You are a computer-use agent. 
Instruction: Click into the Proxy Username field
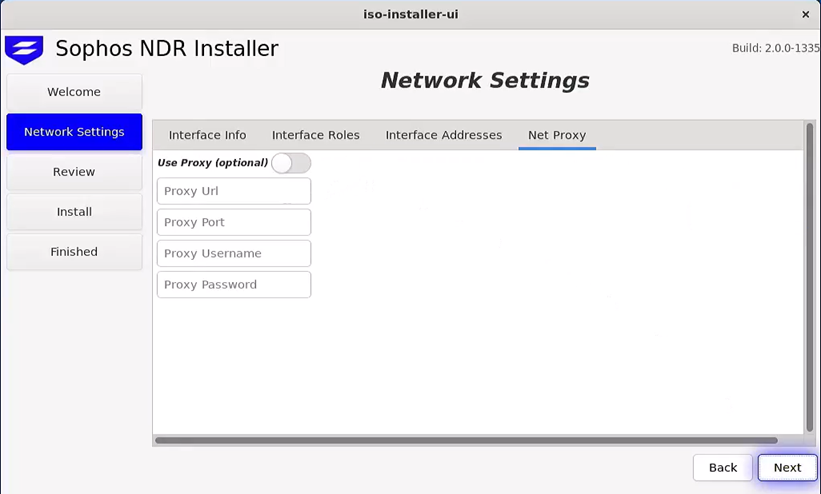(x=234, y=254)
